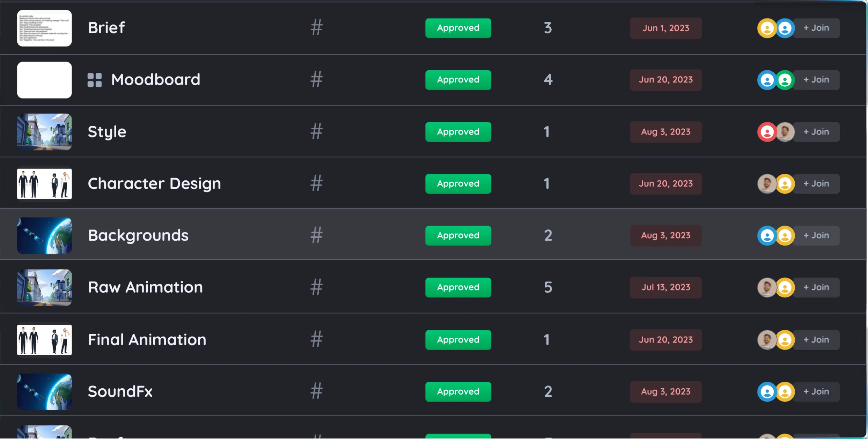
Task: Click the Character Design thumbnail image
Action: (44, 183)
